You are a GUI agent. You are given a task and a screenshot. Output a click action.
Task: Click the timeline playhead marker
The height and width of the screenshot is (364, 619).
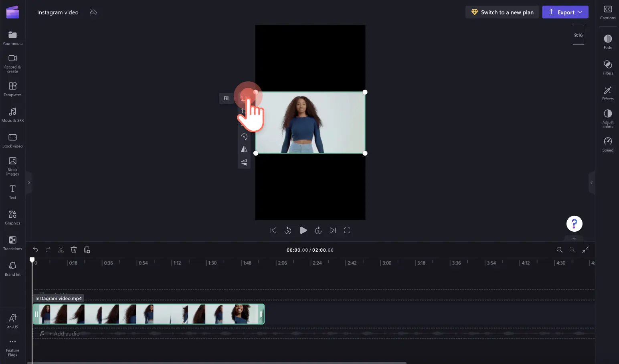[x=32, y=260]
